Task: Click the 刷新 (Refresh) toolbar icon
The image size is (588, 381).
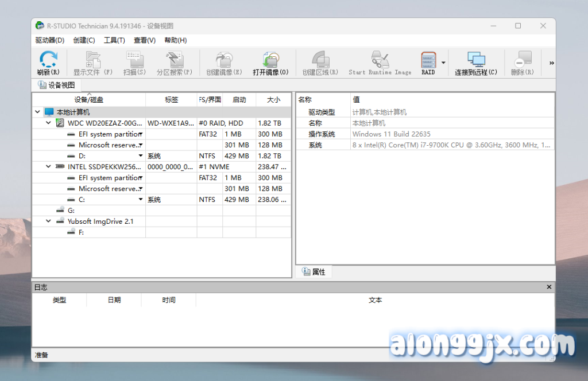Action: pos(48,60)
